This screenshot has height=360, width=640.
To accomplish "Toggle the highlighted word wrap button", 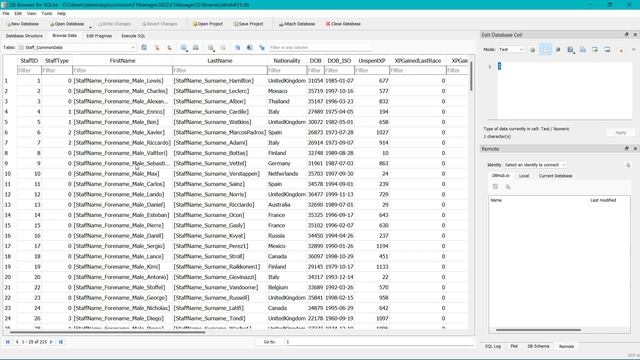I will click(x=546, y=49).
